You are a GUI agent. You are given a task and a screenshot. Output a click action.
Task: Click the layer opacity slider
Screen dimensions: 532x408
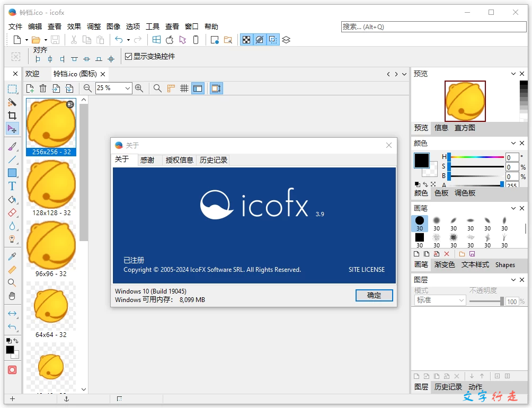485,301
